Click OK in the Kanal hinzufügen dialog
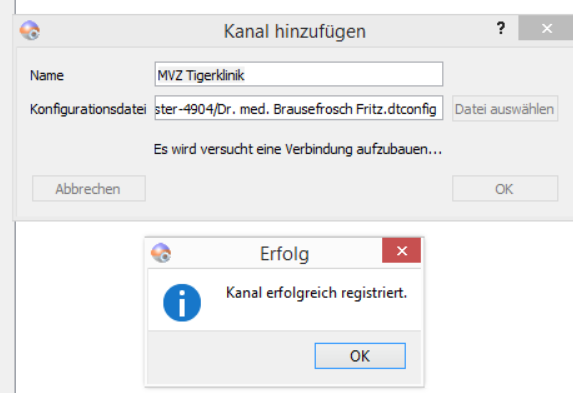The width and height of the screenshot is (573, 393). tap(505, 189)
